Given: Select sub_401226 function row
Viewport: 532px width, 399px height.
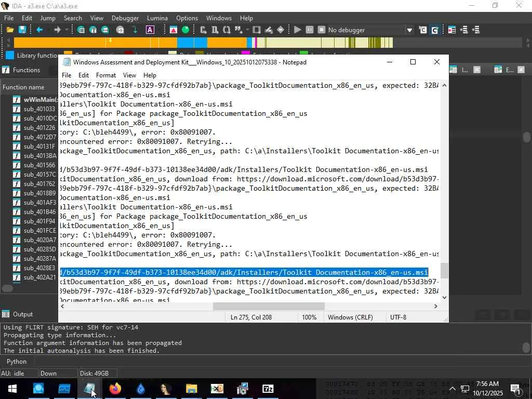Looking at the screenshot, I should [35, 128].
